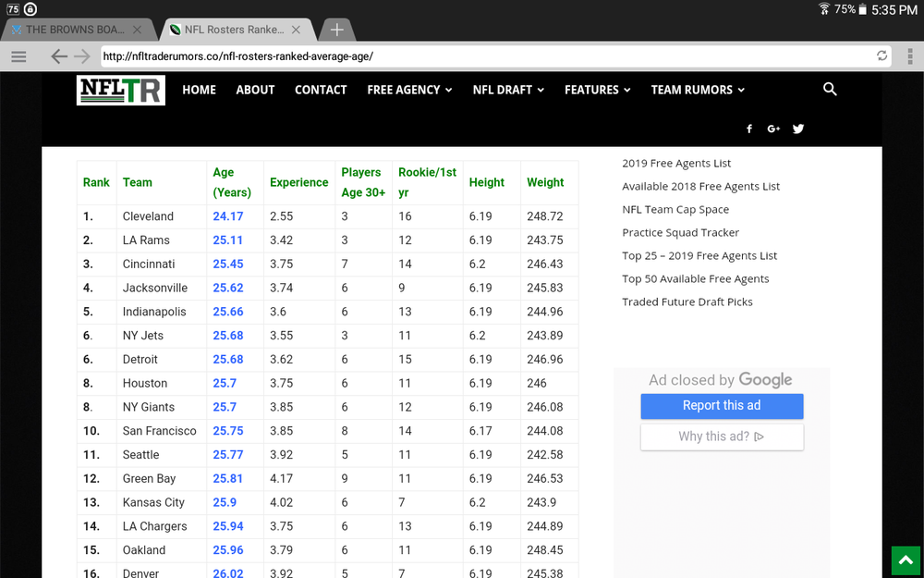Open the Contact page
Image resolution: width=924 pixels, height=578 pixels.
click(x=321, y=90)
